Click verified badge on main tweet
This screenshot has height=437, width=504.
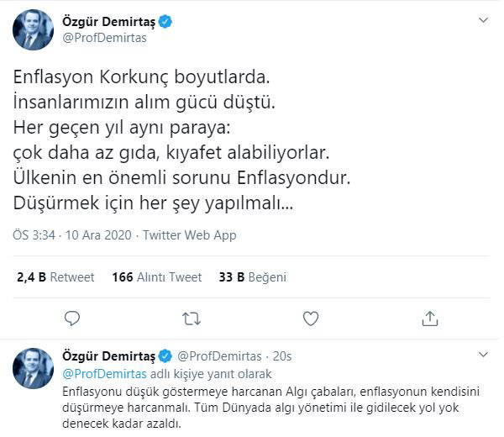coord(166,22)
